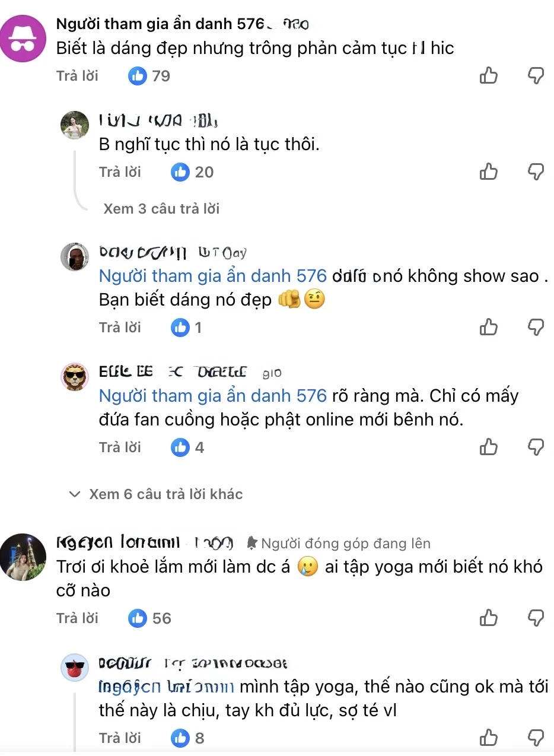Dislike the comment about yoga being difficult

click(x=536, y=617)
